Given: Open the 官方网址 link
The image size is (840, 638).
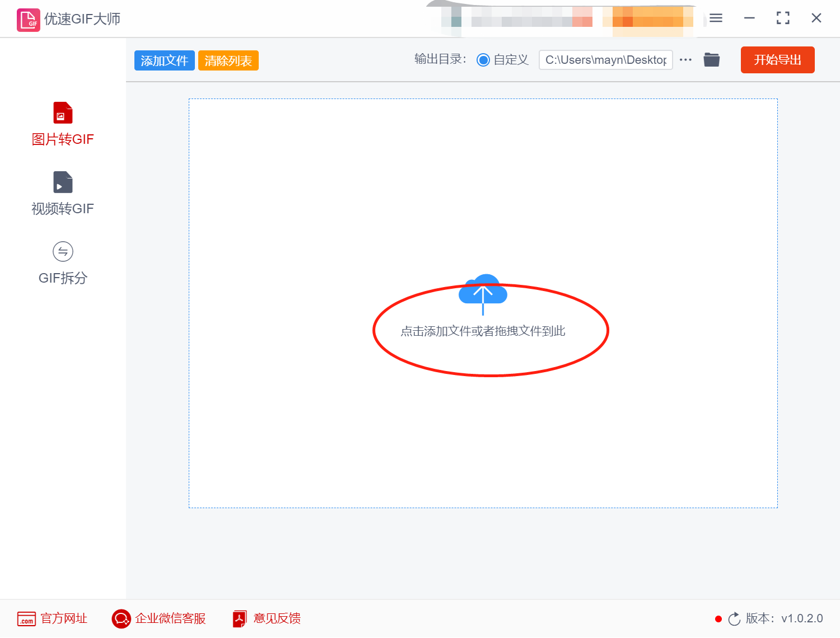Looking at the screenshot, I should 53,618.
